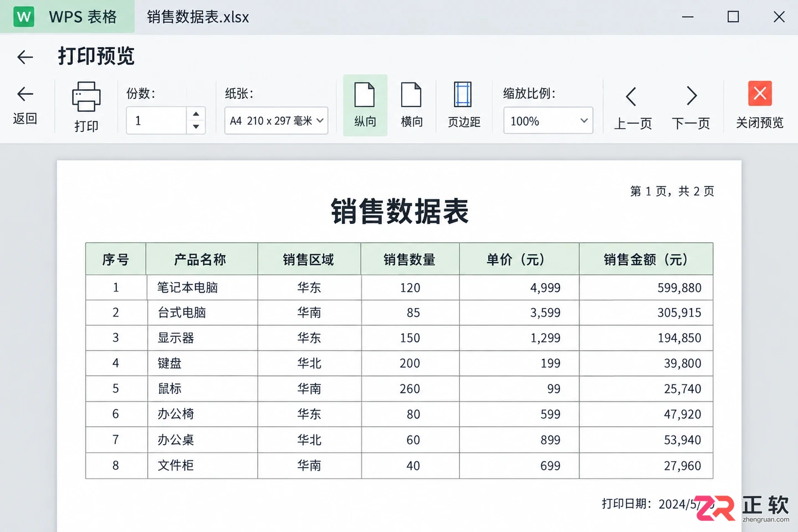Screen dimensions: 798x532
Task: Open the 缩放比例 100% zoom dropdown
Action: pos(548,120)
